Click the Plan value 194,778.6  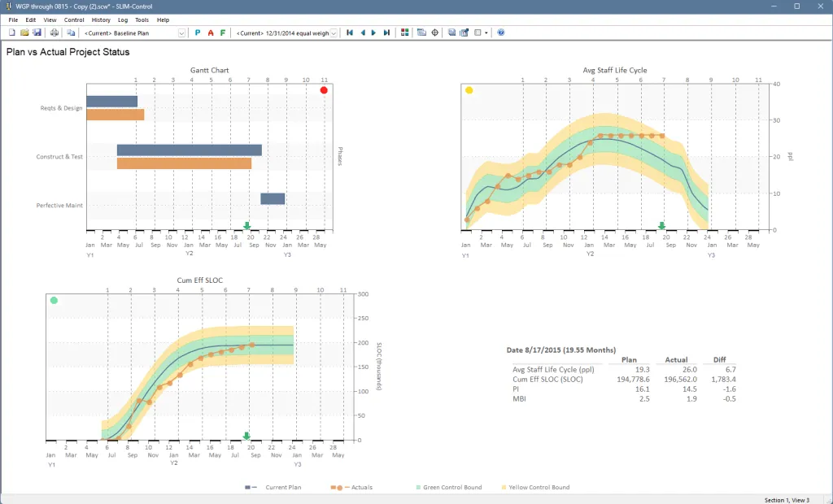click(x=633, y=379)
